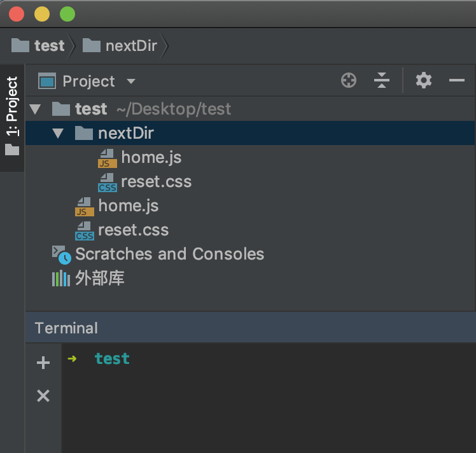Click the test breadcrumb in navigation bar

(49, 46)
